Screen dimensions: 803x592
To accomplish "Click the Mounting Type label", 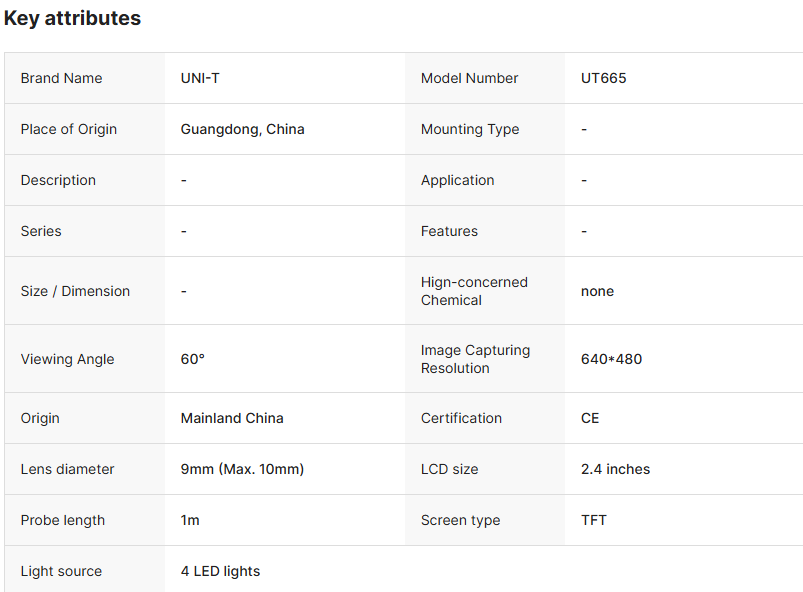I will pos(469,129).
